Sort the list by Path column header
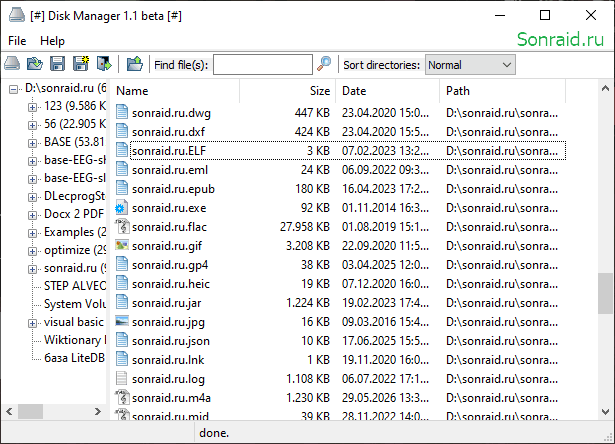Screen dimensions: 615x444 coord(502,91)
